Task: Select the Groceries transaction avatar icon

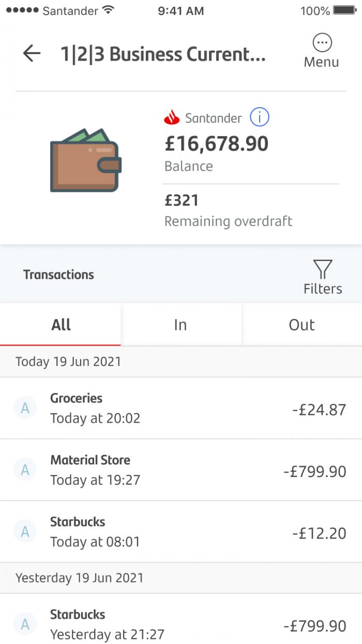Action: tap(25, 408)
